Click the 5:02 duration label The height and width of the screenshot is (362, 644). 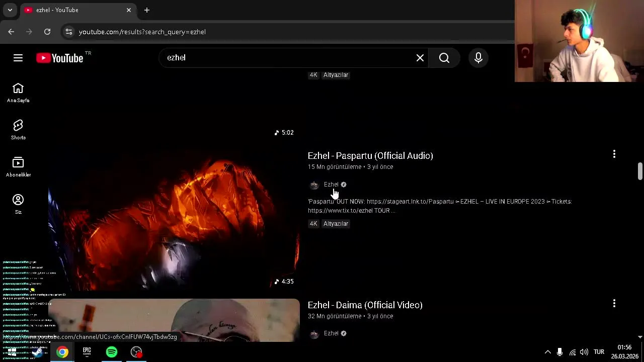pos(284,133)
